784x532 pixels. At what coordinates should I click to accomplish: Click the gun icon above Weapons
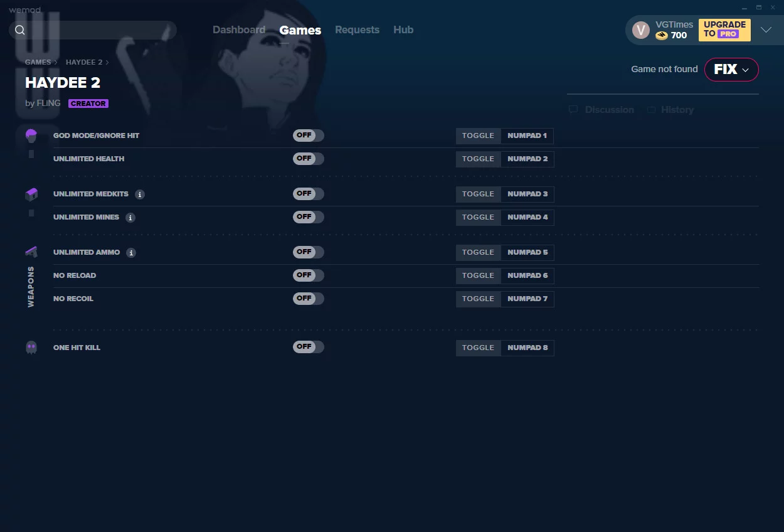point(31,252)
